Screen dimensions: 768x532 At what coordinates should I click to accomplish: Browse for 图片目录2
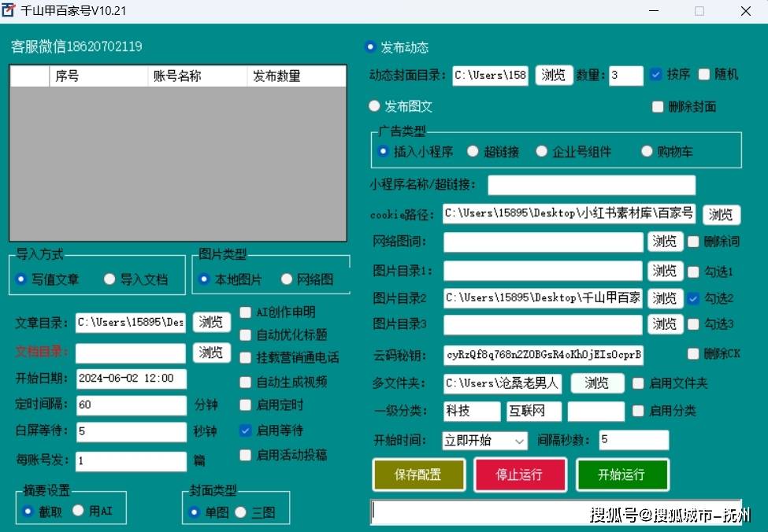coord(665,298)
